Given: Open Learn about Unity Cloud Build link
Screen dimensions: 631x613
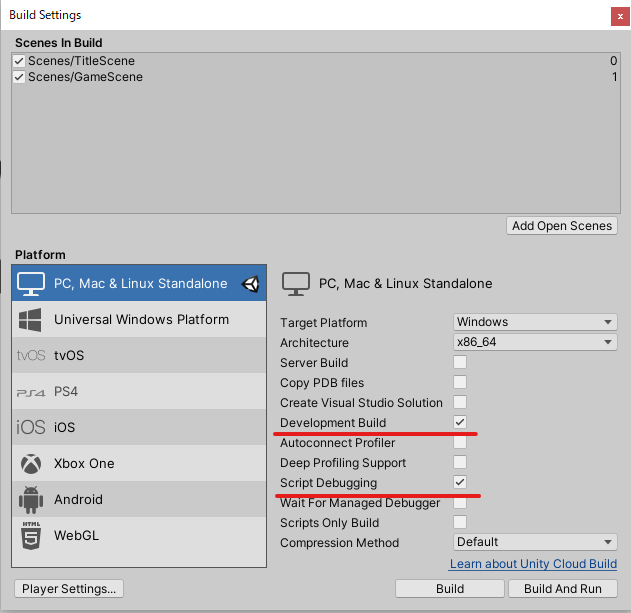Looking at the screenshot, I should pos(533,564).
